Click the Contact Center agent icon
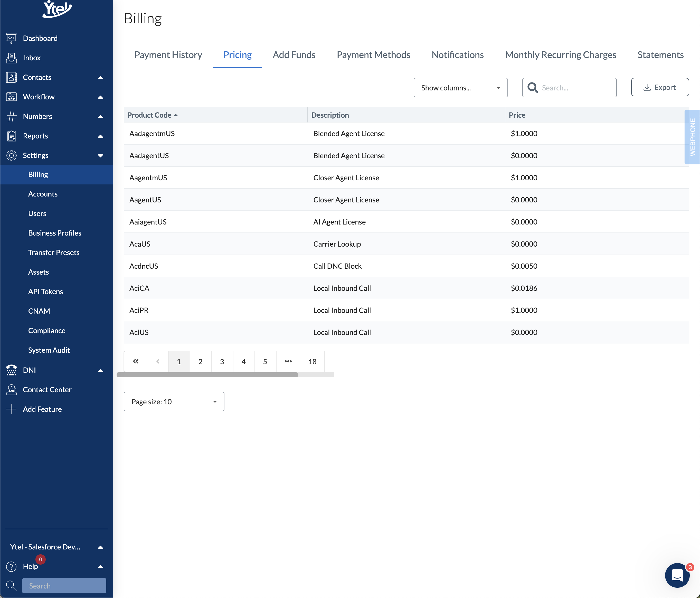This screenshot has height=598, width=700. 11,390
